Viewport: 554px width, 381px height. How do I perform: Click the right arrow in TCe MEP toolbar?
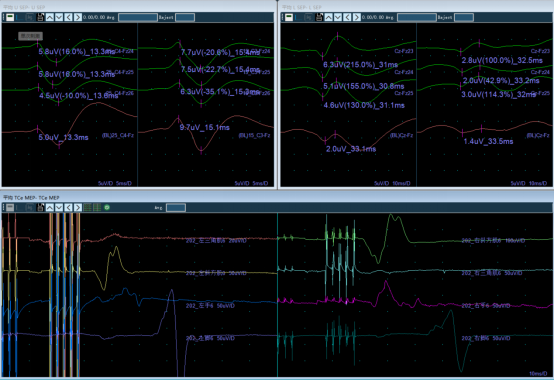click(x=78, y=207)
